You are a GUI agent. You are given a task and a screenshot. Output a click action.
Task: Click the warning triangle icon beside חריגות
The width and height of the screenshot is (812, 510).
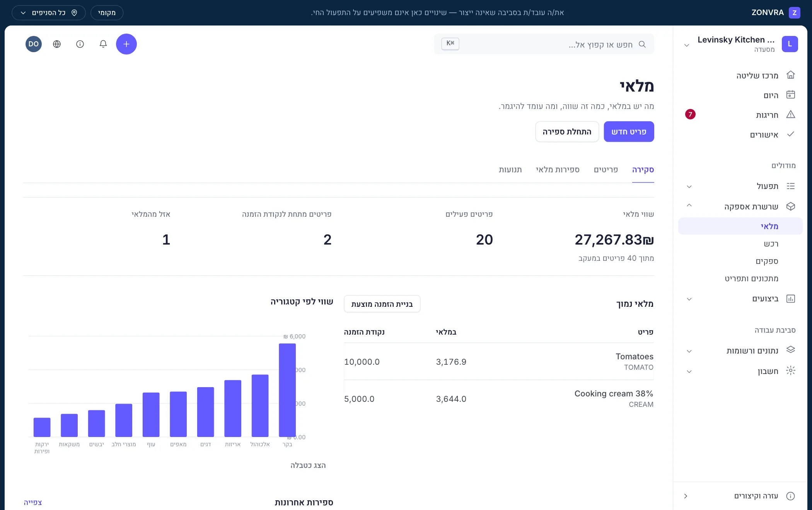(x=791, y=114)
